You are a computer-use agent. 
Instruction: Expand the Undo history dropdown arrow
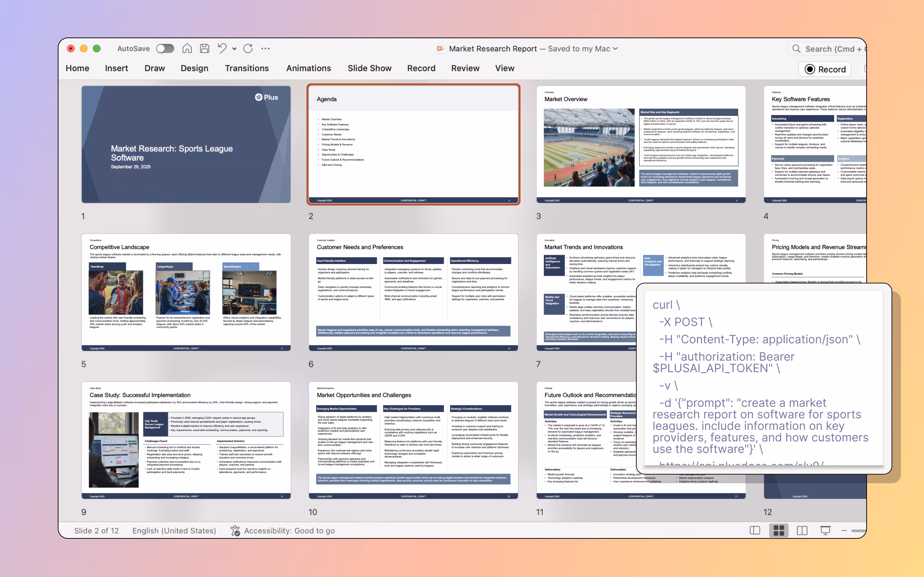tap(235, 49)
